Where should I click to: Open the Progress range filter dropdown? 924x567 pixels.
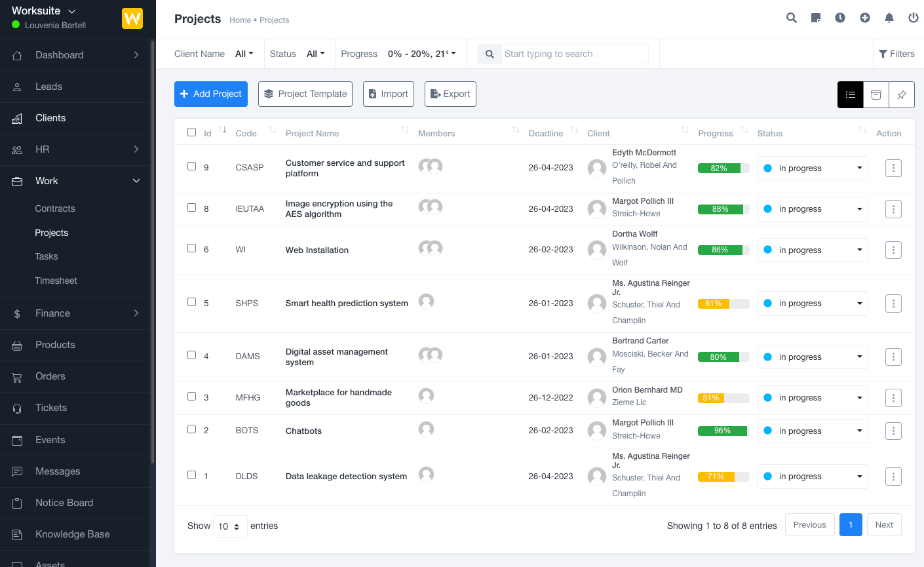pos(421,54)
